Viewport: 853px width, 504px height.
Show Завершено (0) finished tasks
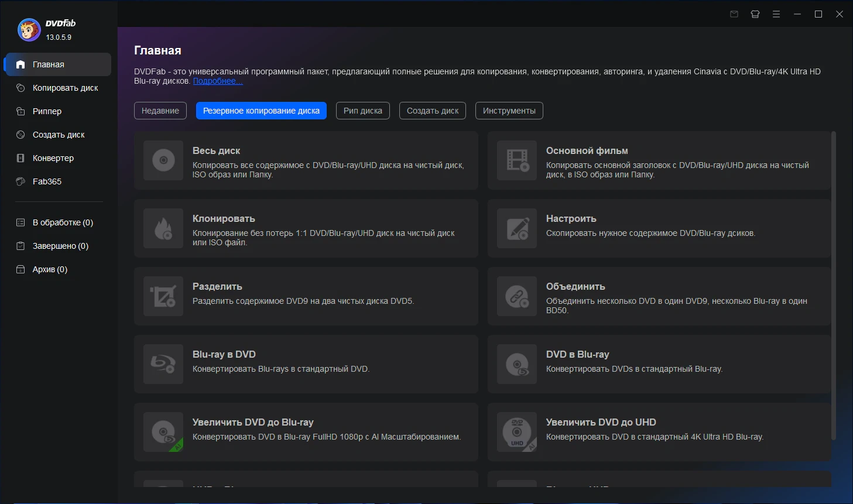pos(58,246)
